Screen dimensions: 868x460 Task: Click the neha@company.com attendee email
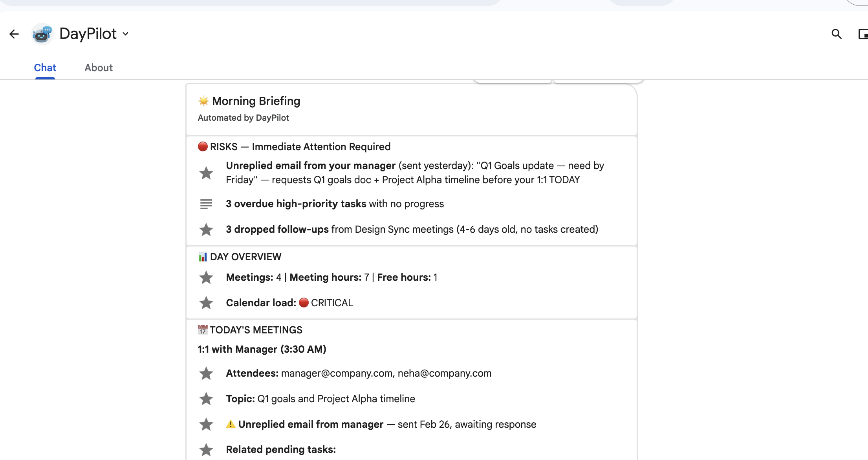tap(444, 373)
